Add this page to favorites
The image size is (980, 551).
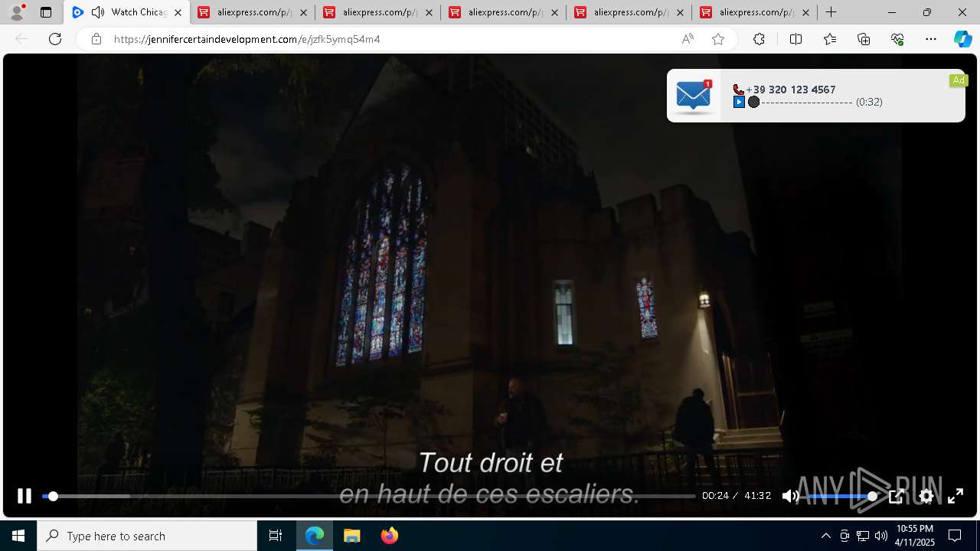(x=718, y=39)
